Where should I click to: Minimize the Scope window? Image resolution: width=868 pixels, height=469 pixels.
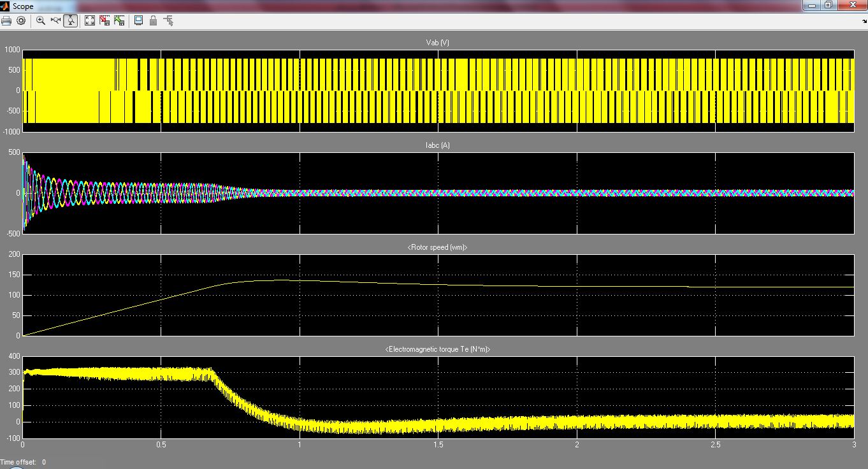click(811, 5)
